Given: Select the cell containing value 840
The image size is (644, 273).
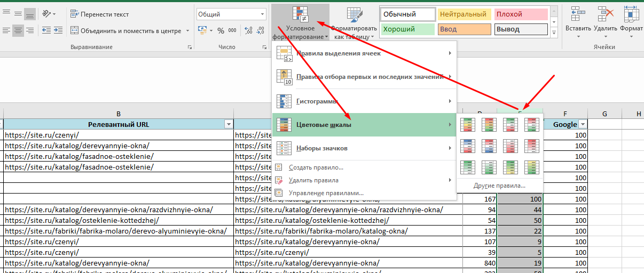Looking at the screenshot, I should click(480, 263).
